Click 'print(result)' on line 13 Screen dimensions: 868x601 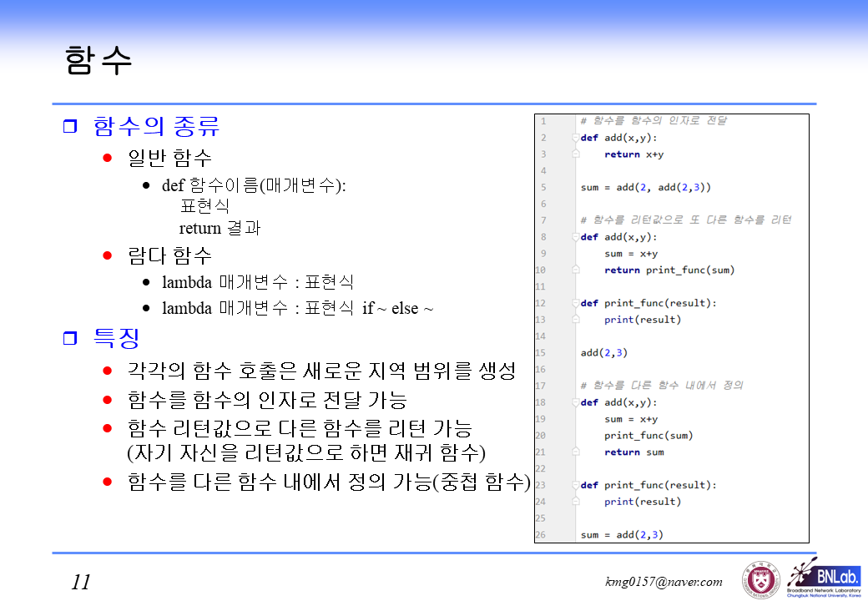(643, 320)
